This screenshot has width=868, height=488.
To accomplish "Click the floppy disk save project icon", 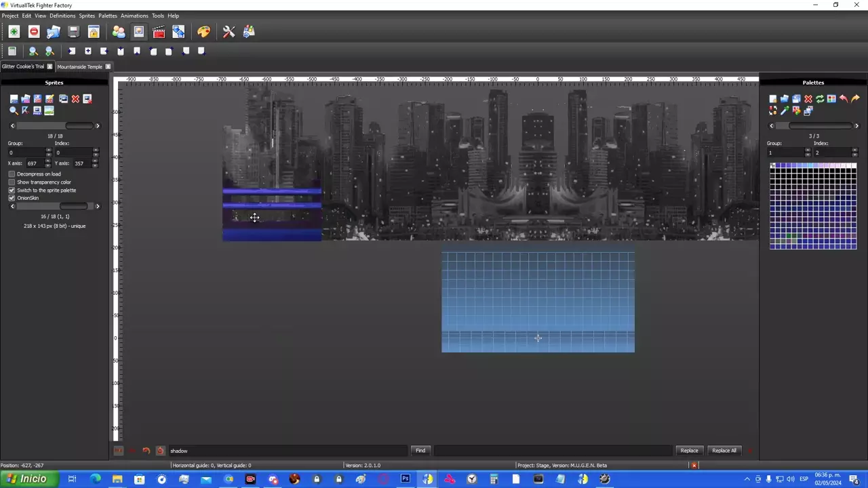I will click(x=73, y=32).
